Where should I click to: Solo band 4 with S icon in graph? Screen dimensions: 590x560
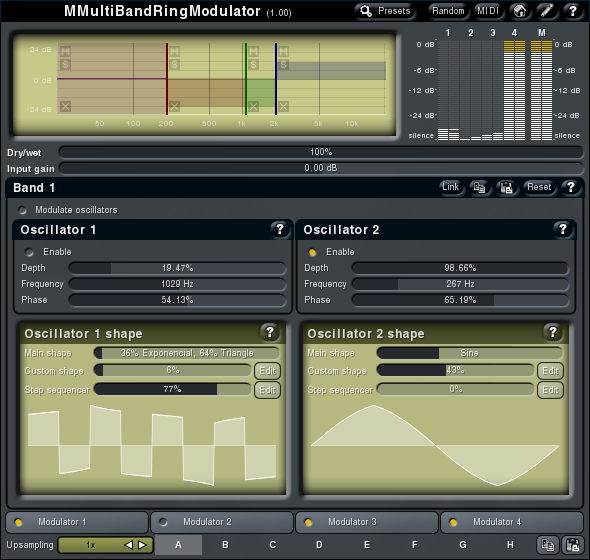(284, 65)
